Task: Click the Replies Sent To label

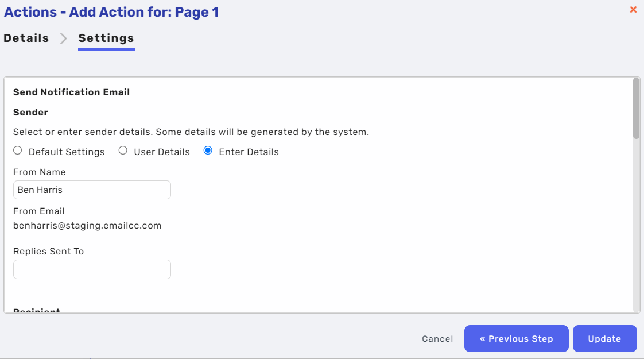Action: pyautogui.click(x=48, y=251)
